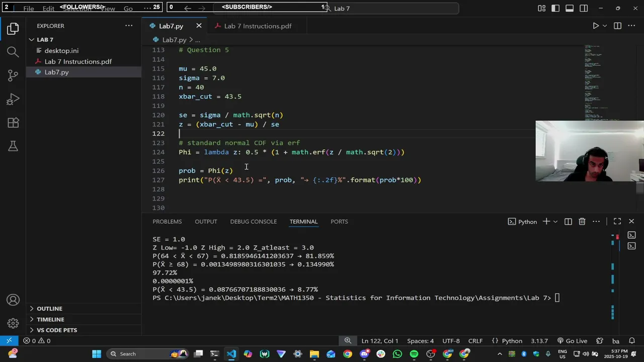Switch to the OUTPUT panel tab
The image size is (644, 362).
pyautogui.click(x=206, y=221)
